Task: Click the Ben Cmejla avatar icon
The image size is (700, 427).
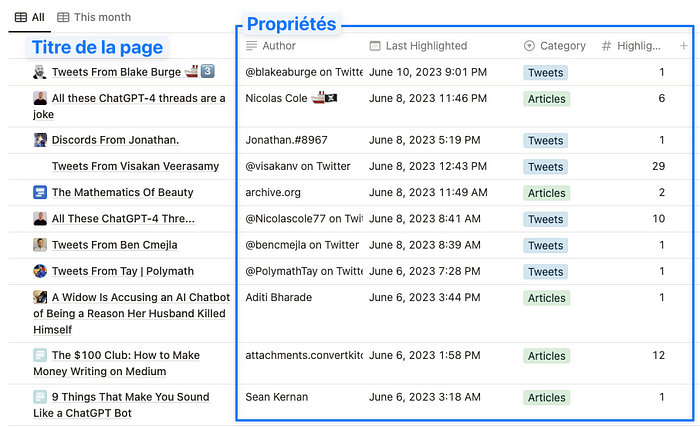Action: click(40, 245)
